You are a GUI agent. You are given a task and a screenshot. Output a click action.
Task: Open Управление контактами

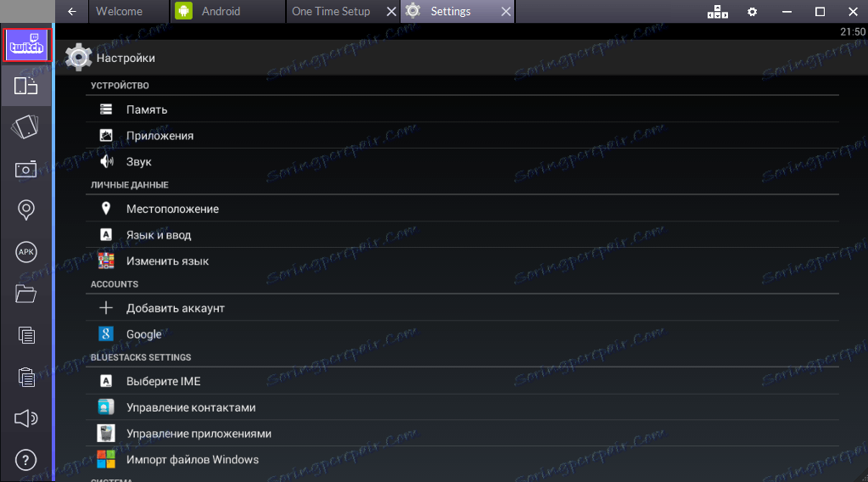coord(462,406)
